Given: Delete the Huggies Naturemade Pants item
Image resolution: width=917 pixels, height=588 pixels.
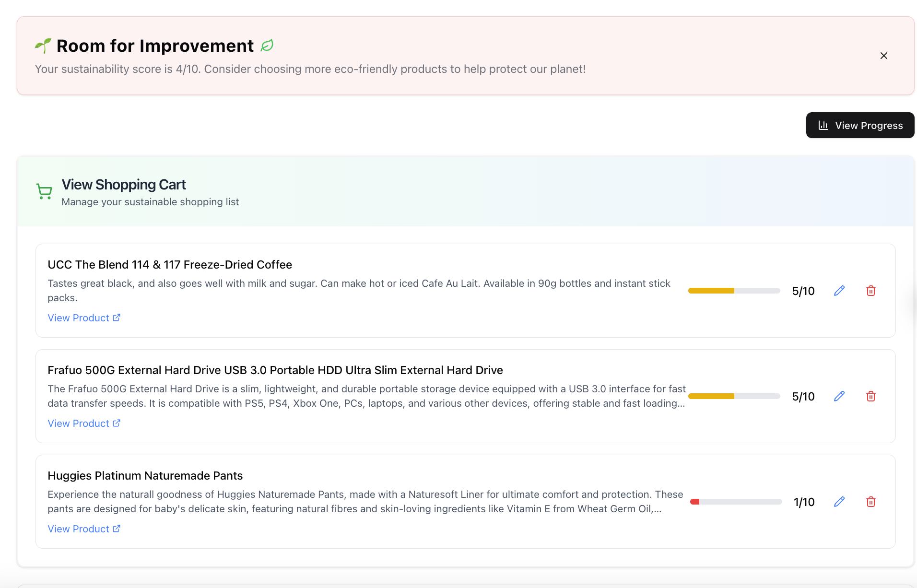Looking at the screenshot, I should click(870, 502).
